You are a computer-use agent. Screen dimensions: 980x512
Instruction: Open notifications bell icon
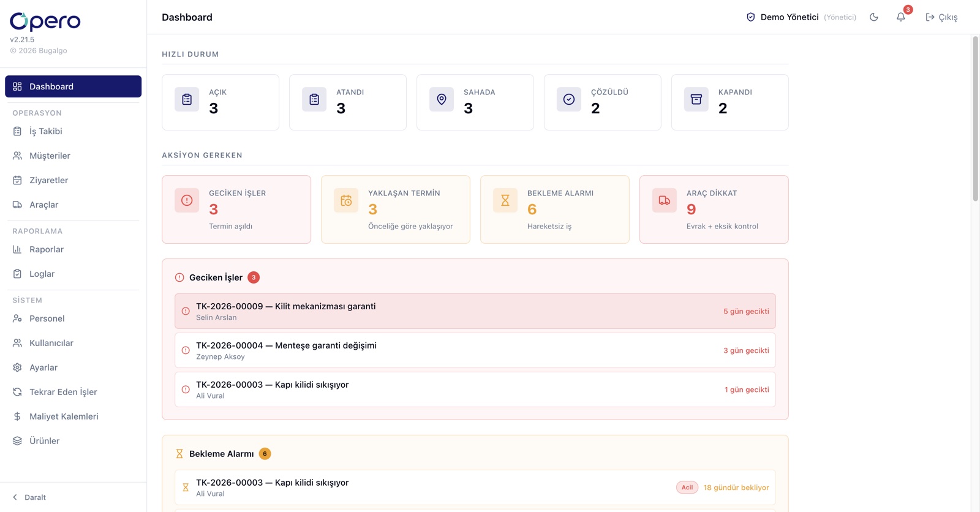coord(900,17)
